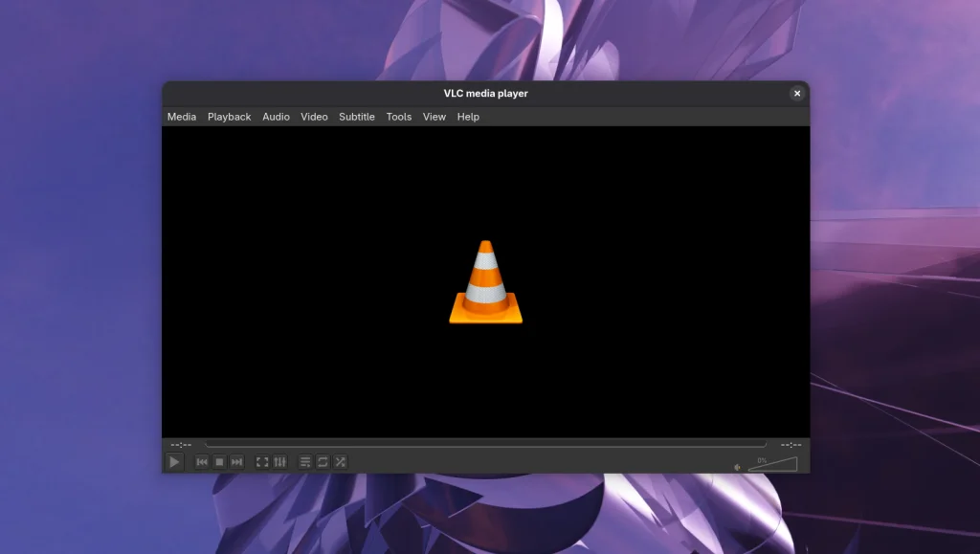Open the Audio menu

(x=276, y=116)
